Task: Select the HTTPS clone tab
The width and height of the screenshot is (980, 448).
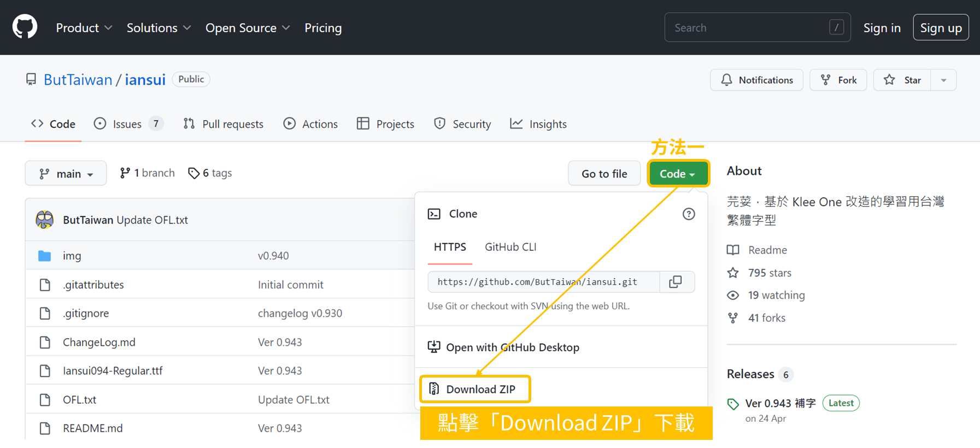Action: click(x=450, y=247)
